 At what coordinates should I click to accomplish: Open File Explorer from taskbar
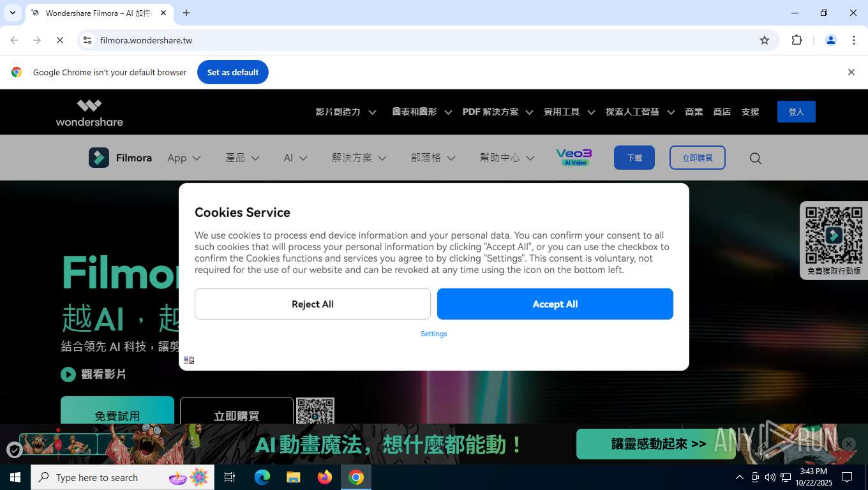click(294, 477)
